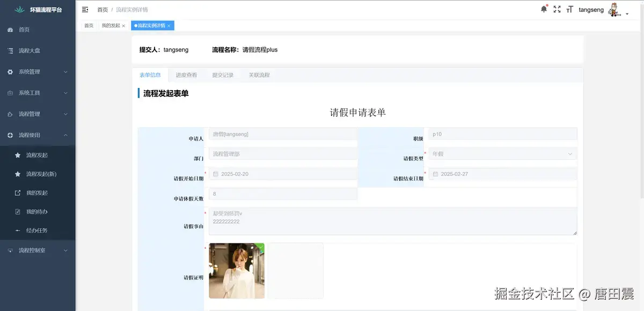Click the 请假开始日期 field 2025-02-20
Viewport: 644px width, 311px height.
(x=283, y=174)
